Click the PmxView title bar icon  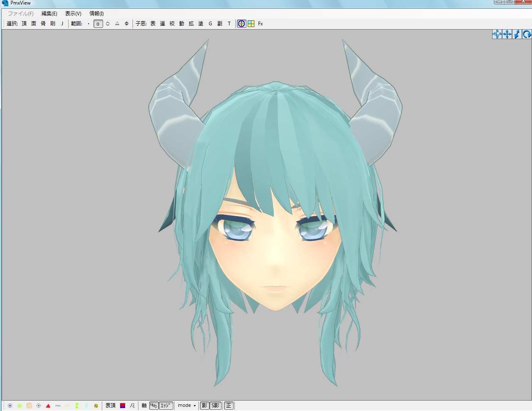tap(5, 3)
